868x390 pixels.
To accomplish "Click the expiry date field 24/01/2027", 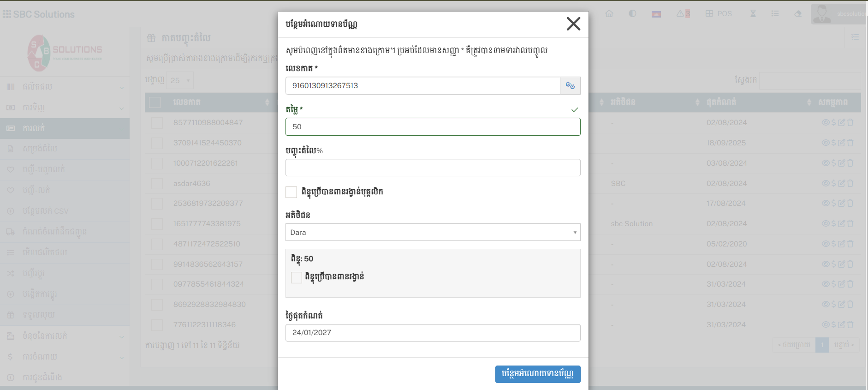I will (x=433, y=333).
